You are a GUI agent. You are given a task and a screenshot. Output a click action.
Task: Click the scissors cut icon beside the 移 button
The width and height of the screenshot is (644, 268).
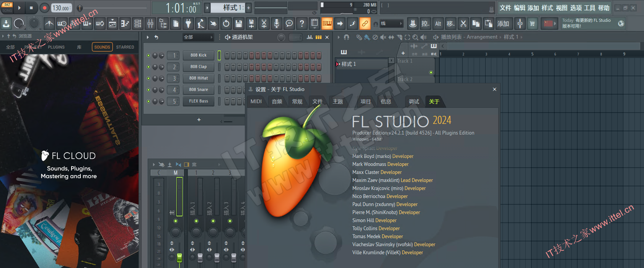point(463,24)
